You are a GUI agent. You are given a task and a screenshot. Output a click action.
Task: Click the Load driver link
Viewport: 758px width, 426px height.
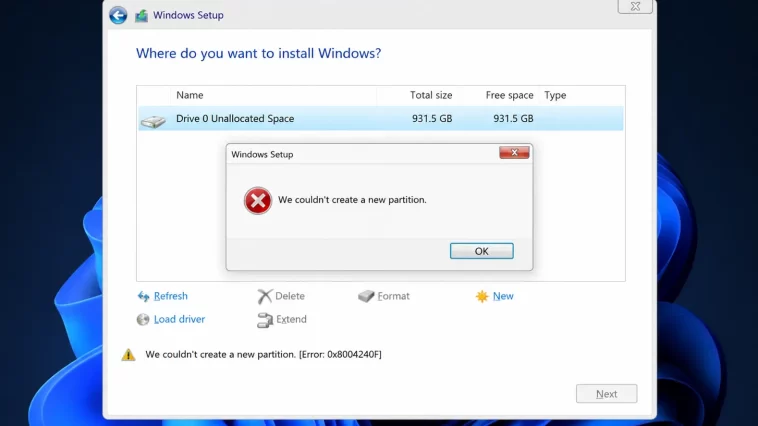pyautogui.click(x=179, y=319)
